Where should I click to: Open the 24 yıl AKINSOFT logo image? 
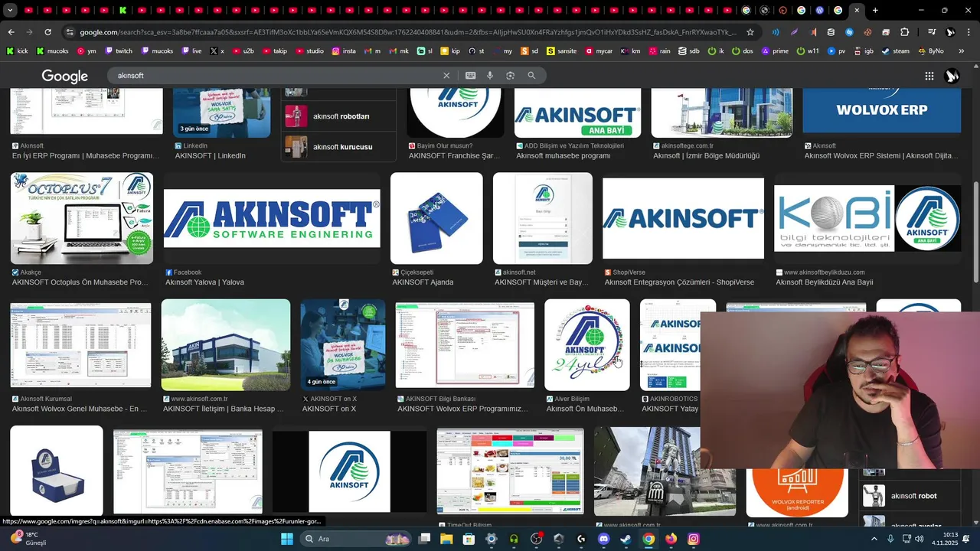click(587, 345)
